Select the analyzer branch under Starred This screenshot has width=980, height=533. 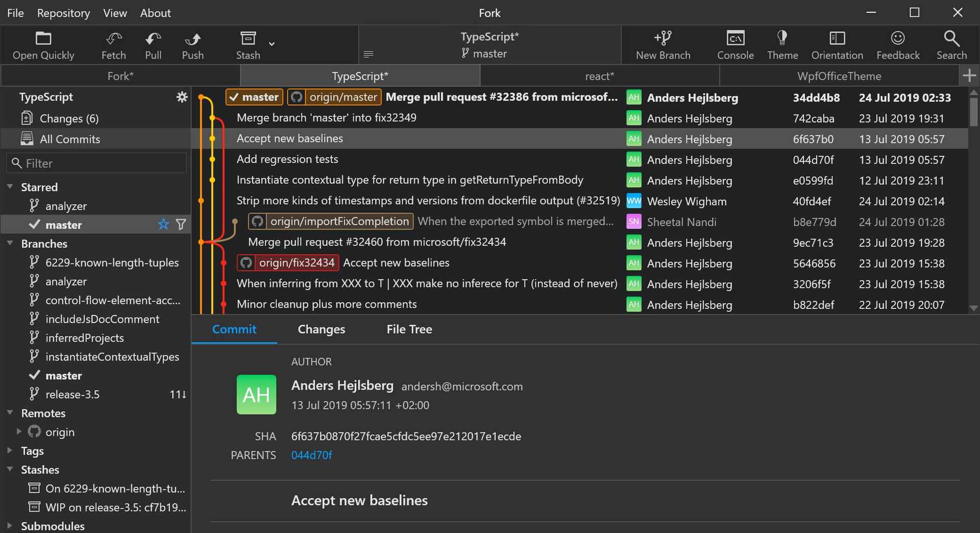point(96,206)
